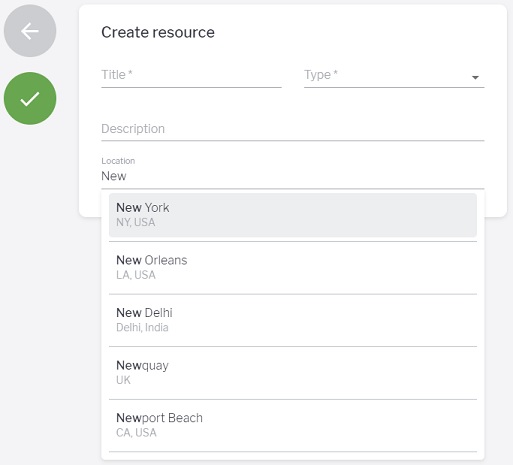Click the CA, USA subtitle text
The image size is (513, 465).
(136, 433)
